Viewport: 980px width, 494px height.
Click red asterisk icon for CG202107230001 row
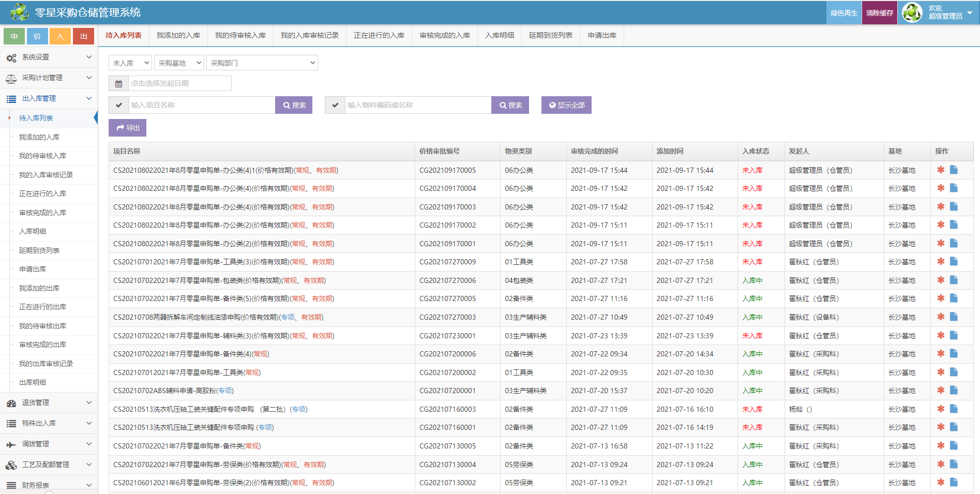[941, 335]
